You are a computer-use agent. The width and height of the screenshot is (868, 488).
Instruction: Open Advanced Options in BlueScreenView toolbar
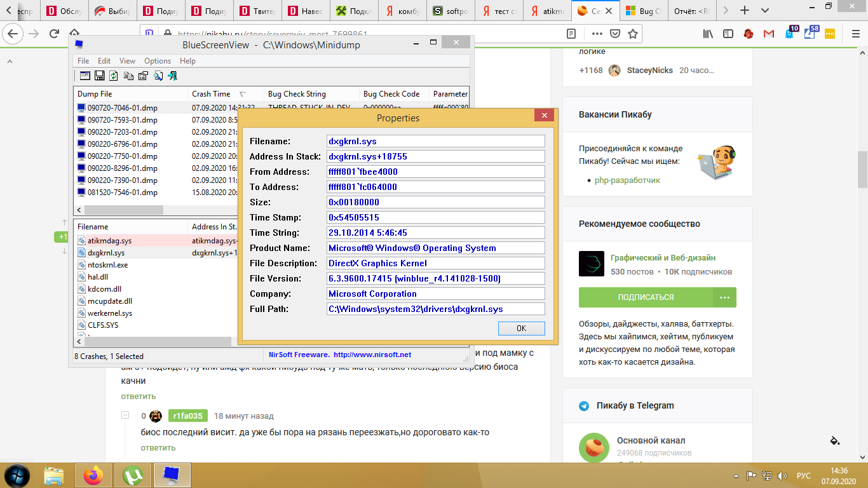click(x=85, y=76)
